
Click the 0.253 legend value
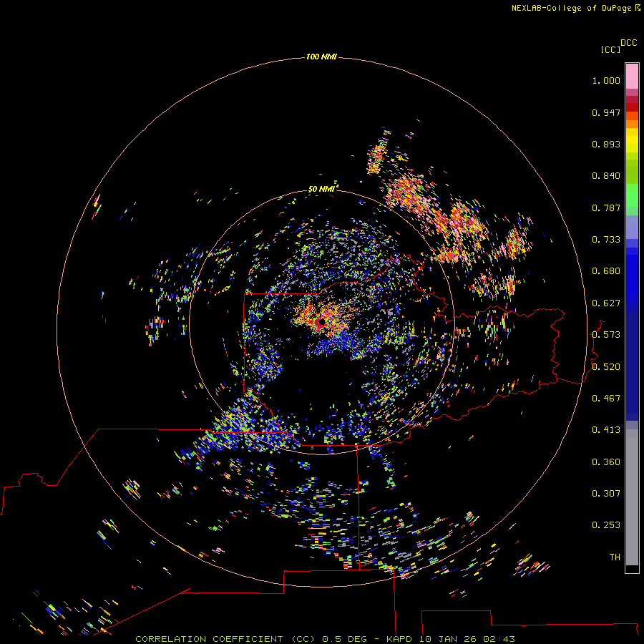pyautogui.click(x=606, y=525)
